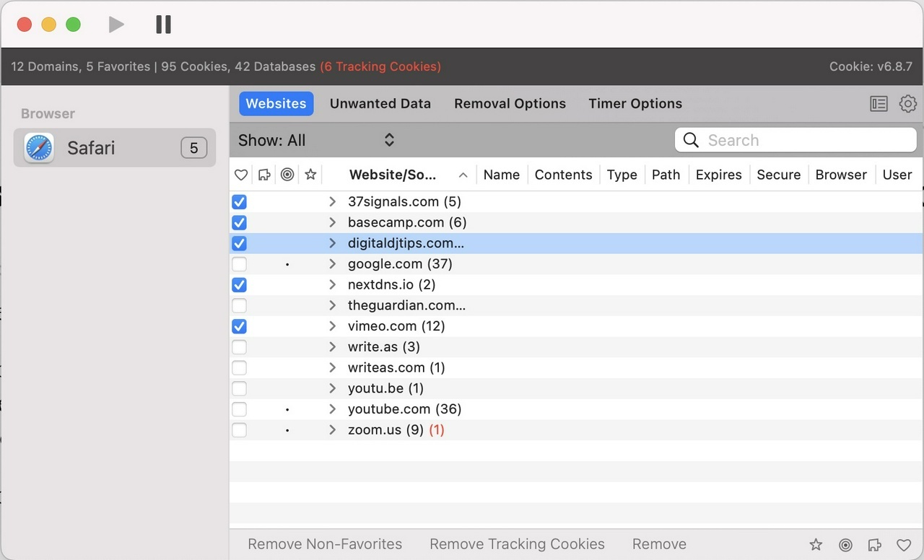
Task: Uncheck the 37signals.com favorite checkbox
Action: tap(239, 202)
